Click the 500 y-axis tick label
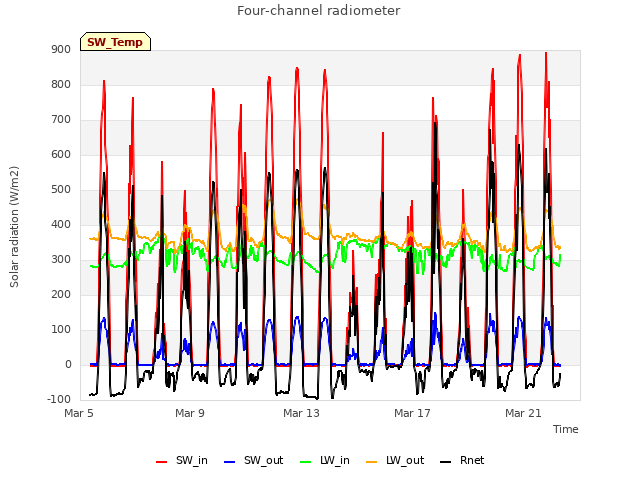This screenshot has height=480, width=640. click(61, 189)
